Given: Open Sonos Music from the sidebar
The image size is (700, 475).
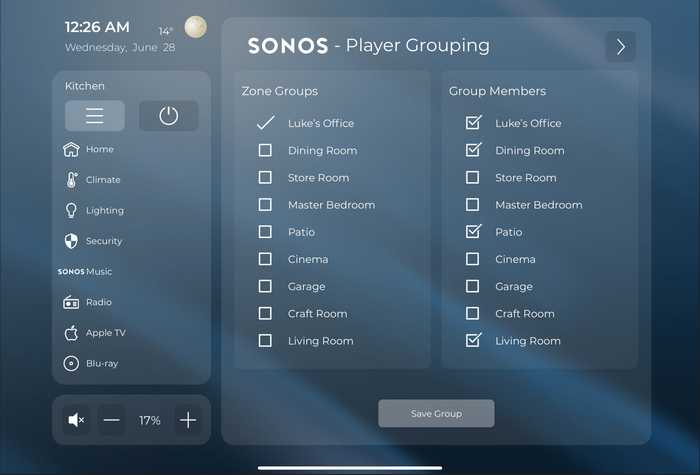Looking at the screenshot, I should (85, 271).
